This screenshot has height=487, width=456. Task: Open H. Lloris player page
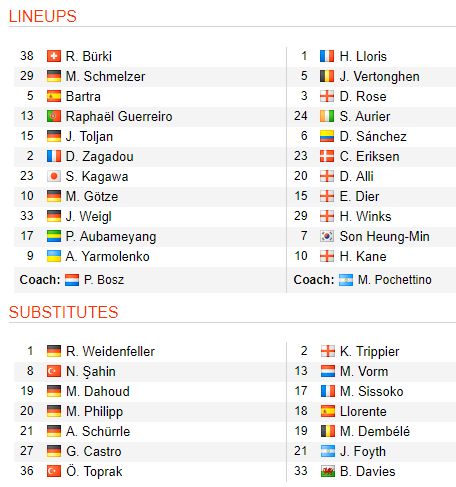[x=363, y=56]
